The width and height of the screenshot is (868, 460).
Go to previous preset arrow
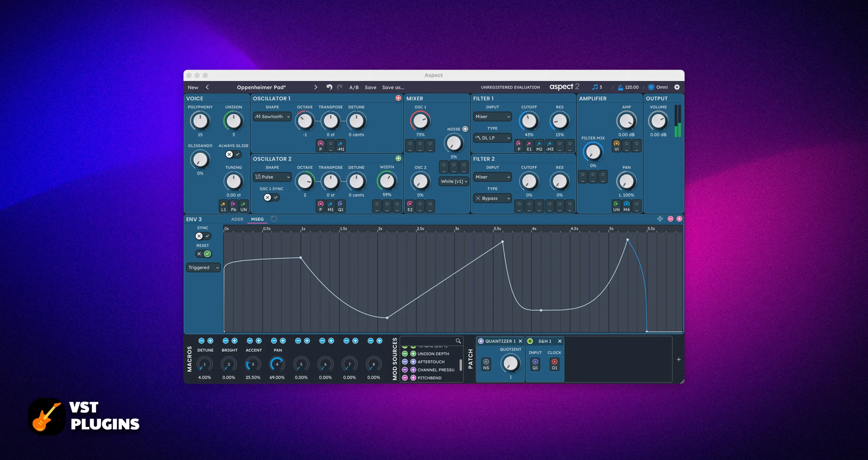tap(207, 87)
